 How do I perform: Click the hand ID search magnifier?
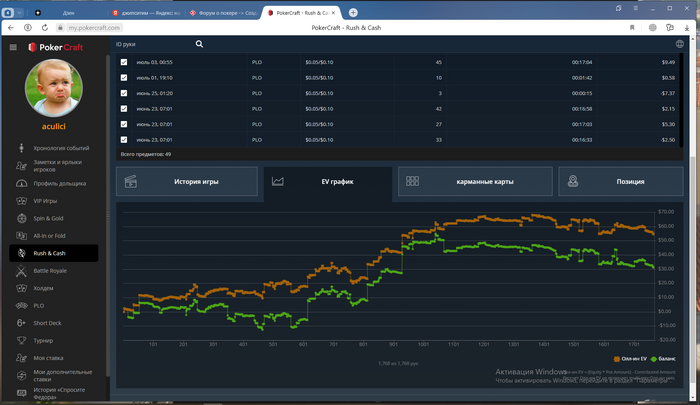[x=199, y=44]
